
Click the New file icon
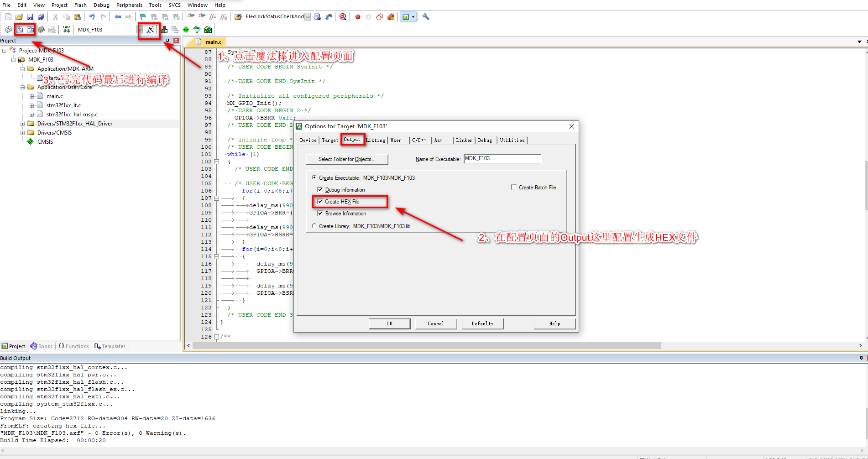coord(8,17)
